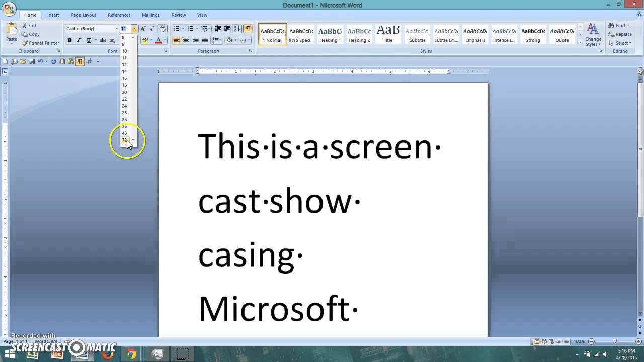644x362 pixels.
Task: Click the Decrease Indent icon
Action: [x=218, y=29]
